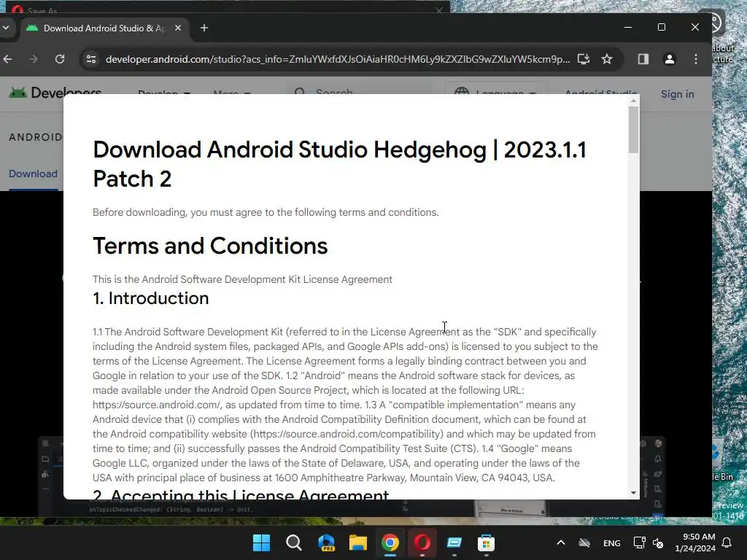Click the '1. Introduction' heading
The image size is (747, 560).
pyautogui.click(x=150, y=298)
